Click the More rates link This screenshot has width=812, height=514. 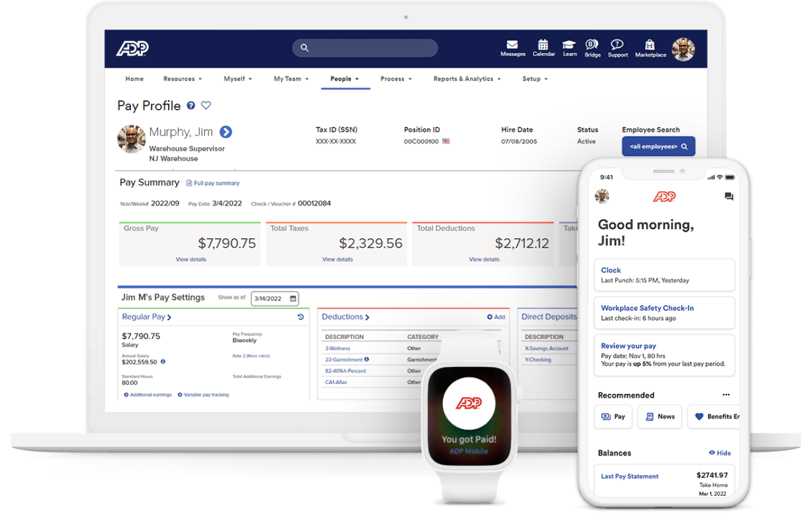point(258,356)
